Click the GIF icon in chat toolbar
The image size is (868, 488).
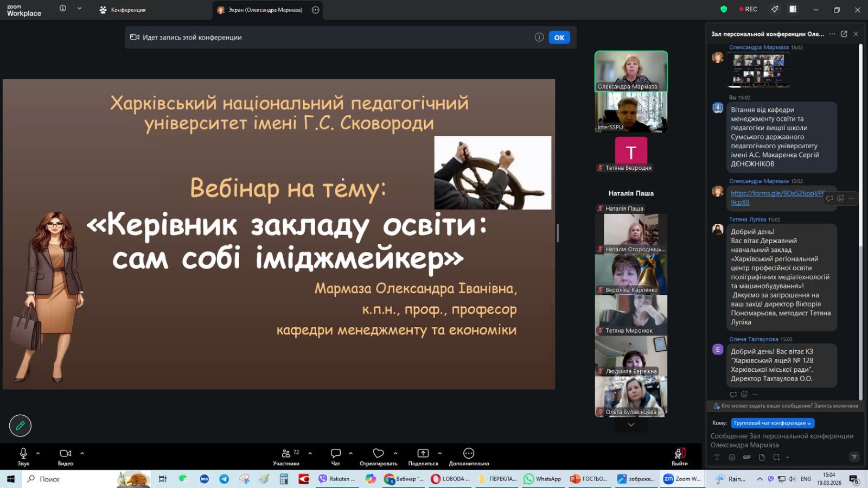746,458
